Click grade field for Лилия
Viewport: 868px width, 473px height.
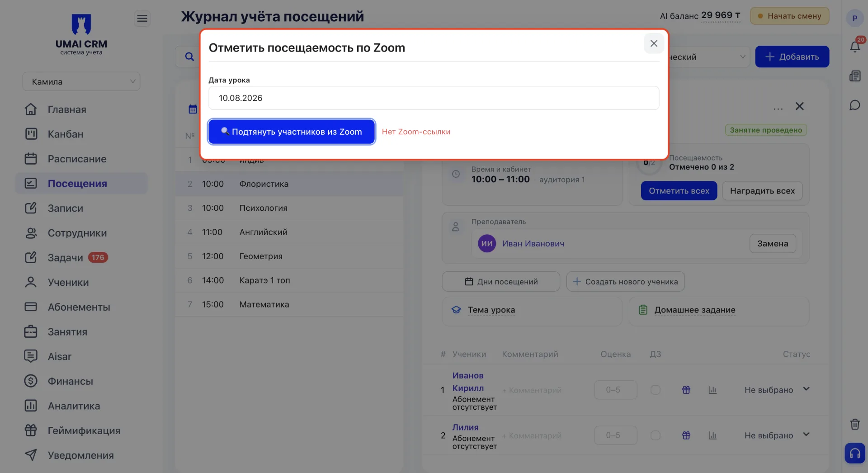(x=616, y=435)
